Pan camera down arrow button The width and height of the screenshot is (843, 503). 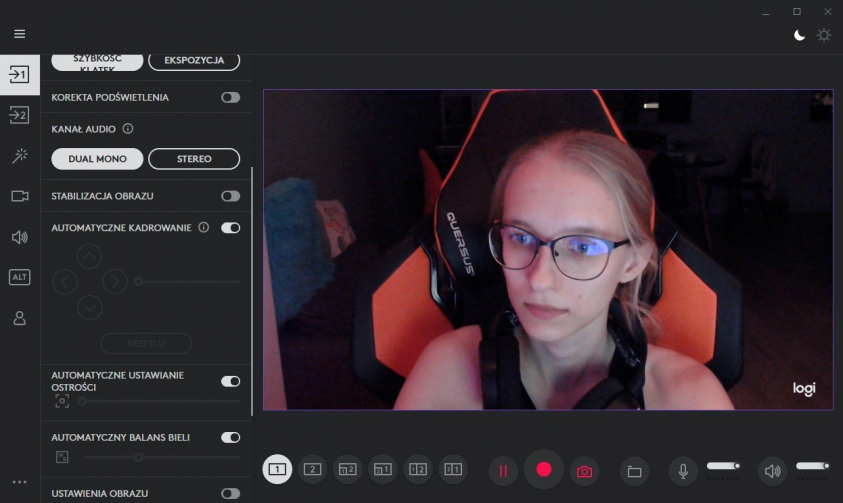tap(90, 307)
